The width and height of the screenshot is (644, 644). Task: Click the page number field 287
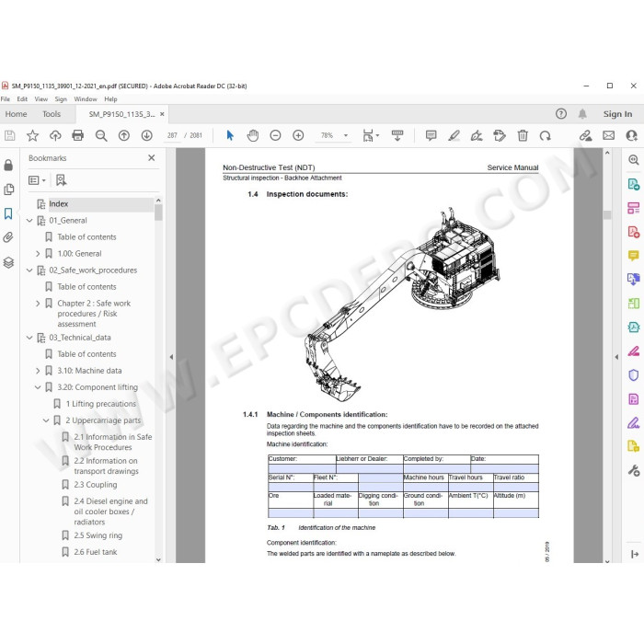tap(172, 135)
